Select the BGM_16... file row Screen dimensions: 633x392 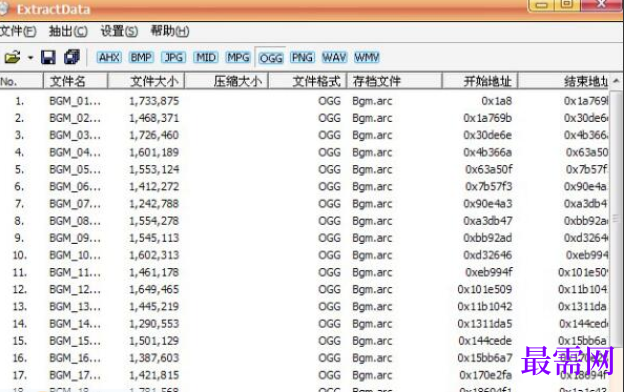click(304, 358)
